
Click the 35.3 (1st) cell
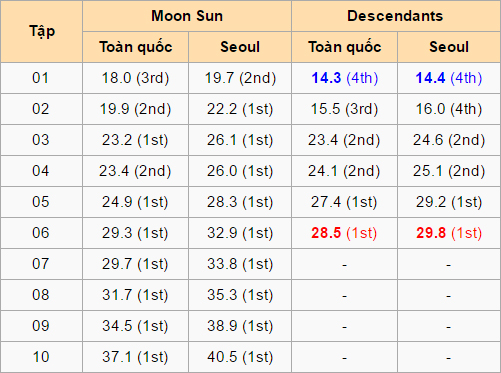[x=240, y=295]
